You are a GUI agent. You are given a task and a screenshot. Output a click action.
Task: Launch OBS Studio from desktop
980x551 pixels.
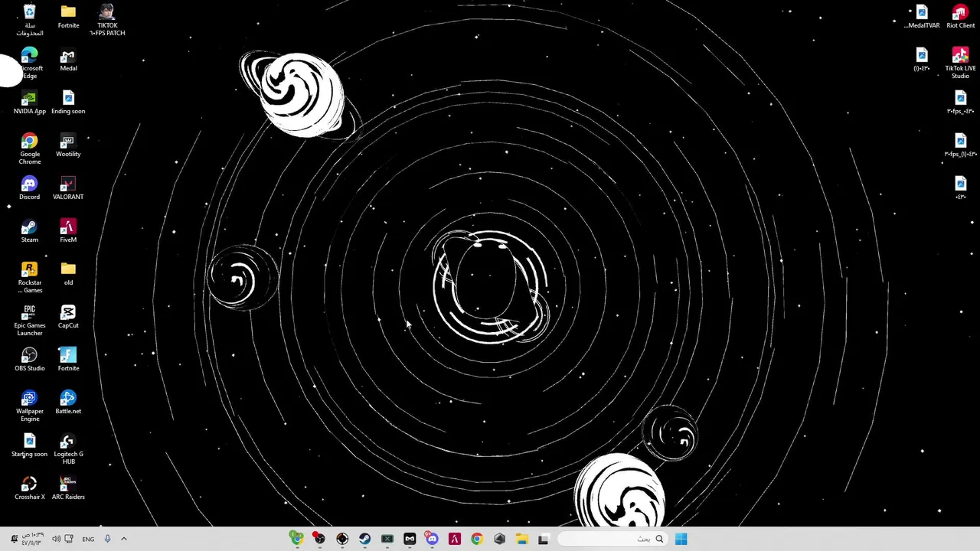coord(29,360)
